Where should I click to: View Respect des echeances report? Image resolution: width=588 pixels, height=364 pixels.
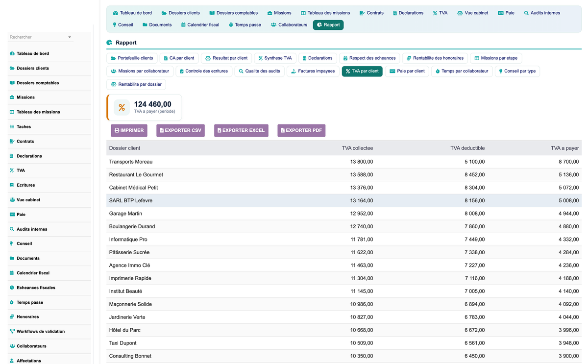[x=369, y=58]
